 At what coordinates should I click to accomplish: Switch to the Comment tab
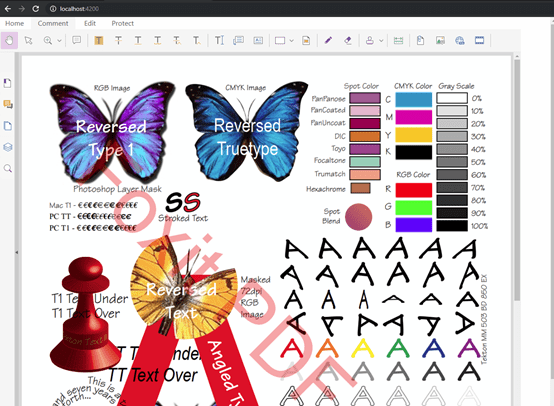pyautogui.click(x=53, y=23)
